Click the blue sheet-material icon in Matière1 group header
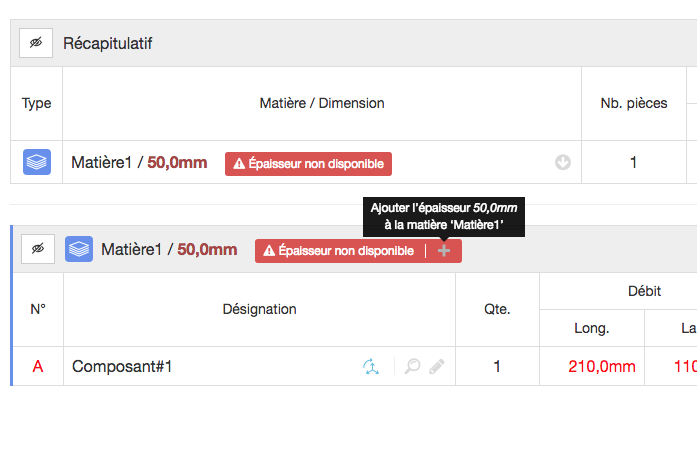The image size is (697, 458). [x=79, y=249]
